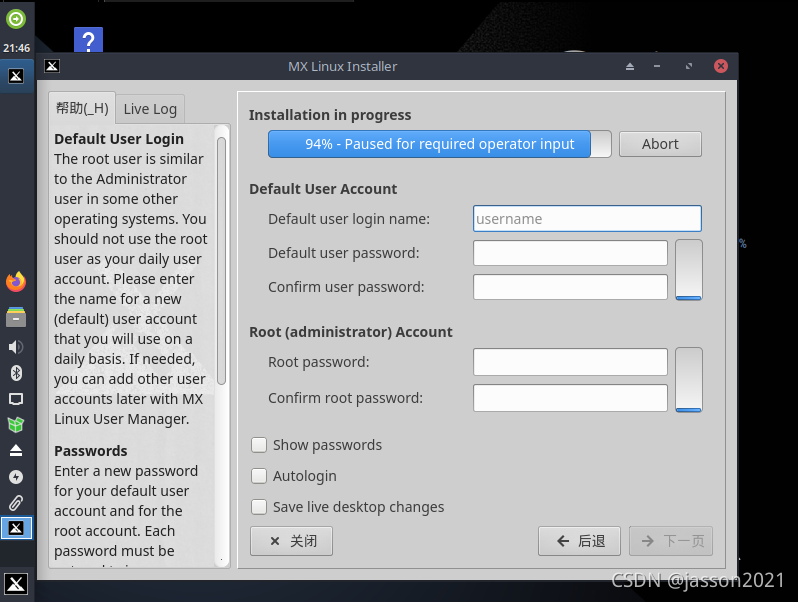Viewport: 798px width, 602px height.
Task: Shade the installer window with the up-arrow button
Action: coord(630,66)
